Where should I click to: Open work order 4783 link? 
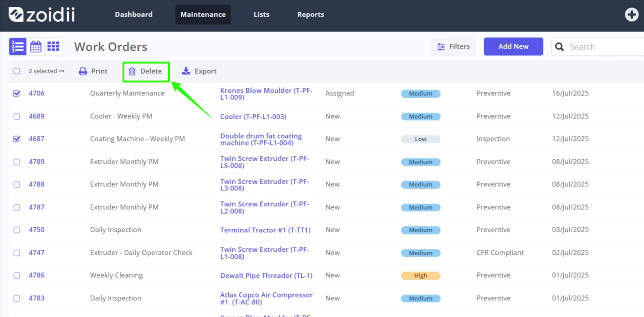(x=36, y=298)
